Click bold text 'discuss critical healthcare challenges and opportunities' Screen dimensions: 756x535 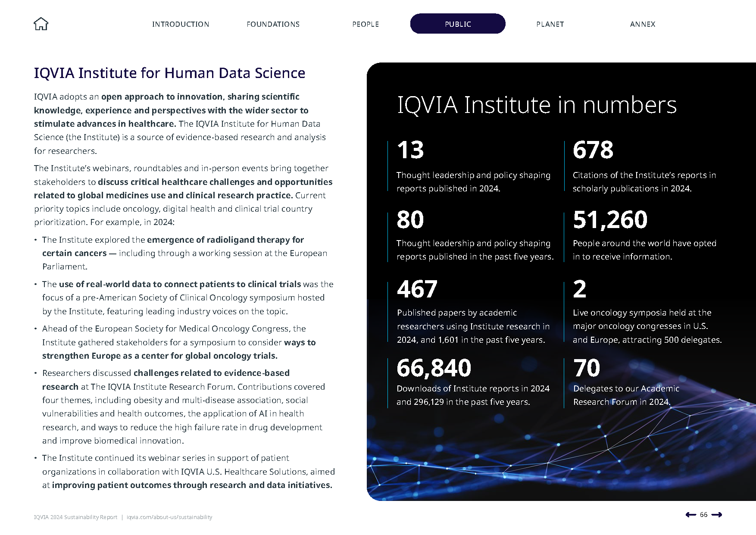[x=215, y=182]
